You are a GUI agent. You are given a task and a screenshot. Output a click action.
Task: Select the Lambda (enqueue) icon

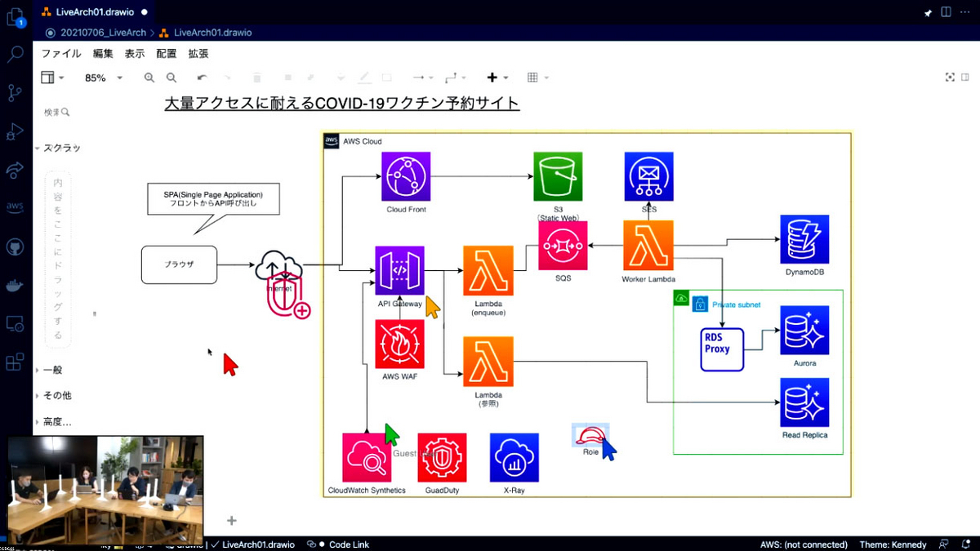click(x=488, y=271)
